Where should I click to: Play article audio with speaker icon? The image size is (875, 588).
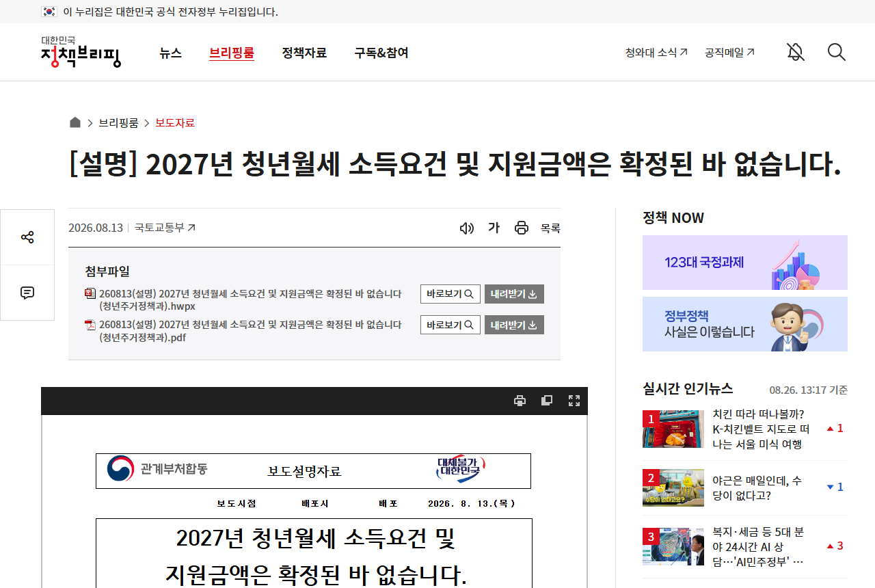pyautogui.click(x=467, y=228)
